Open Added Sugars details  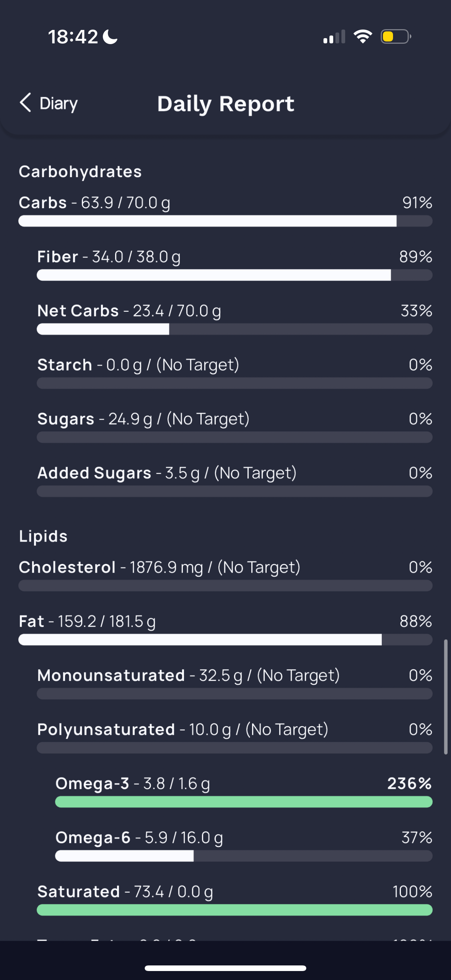pyautogui.click(x=234, y=481)
